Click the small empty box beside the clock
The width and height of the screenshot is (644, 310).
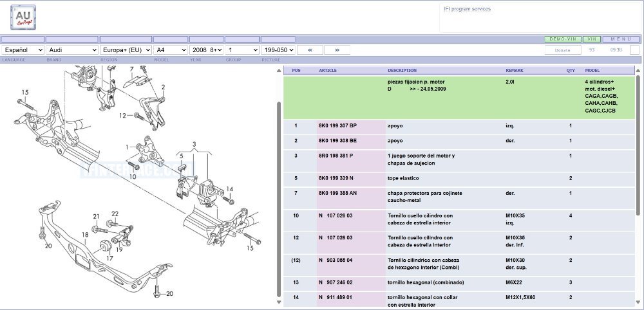[634, 50]
